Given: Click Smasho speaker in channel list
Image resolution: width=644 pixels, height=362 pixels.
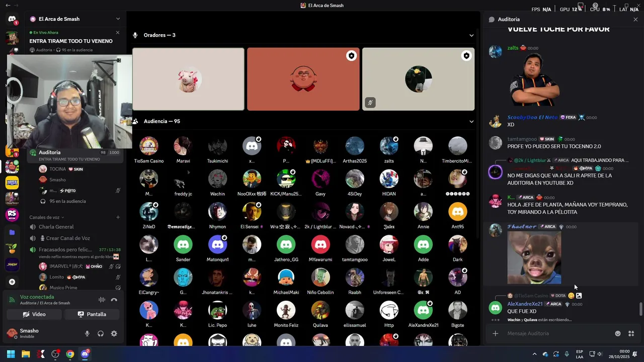Looking at the screenshot, I should pos(57,179).
